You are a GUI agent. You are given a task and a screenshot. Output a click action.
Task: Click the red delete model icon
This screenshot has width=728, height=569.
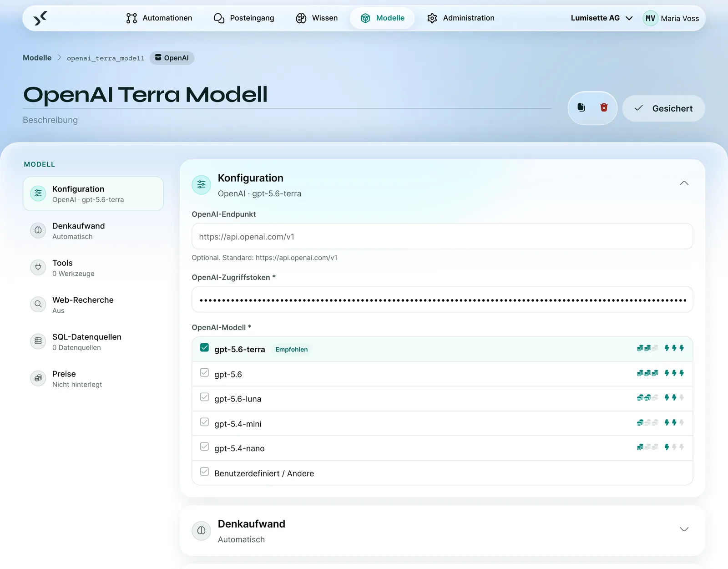(604, 107)
